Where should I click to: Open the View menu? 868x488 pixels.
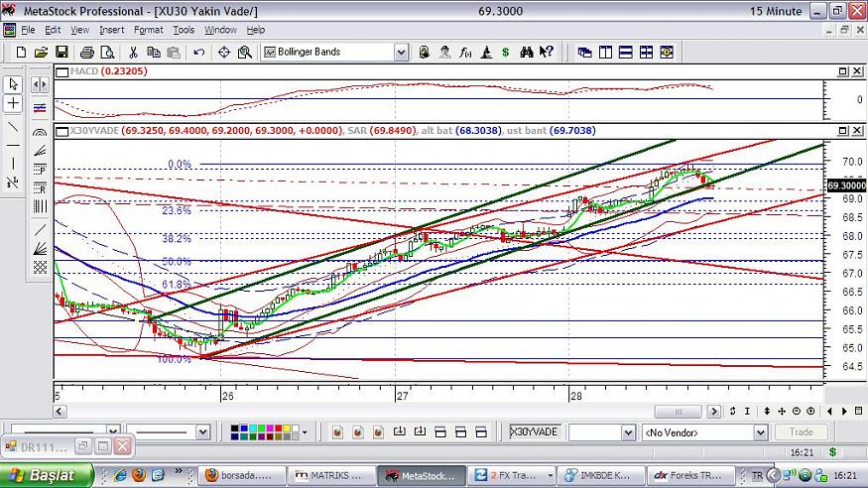click(79, 30)
